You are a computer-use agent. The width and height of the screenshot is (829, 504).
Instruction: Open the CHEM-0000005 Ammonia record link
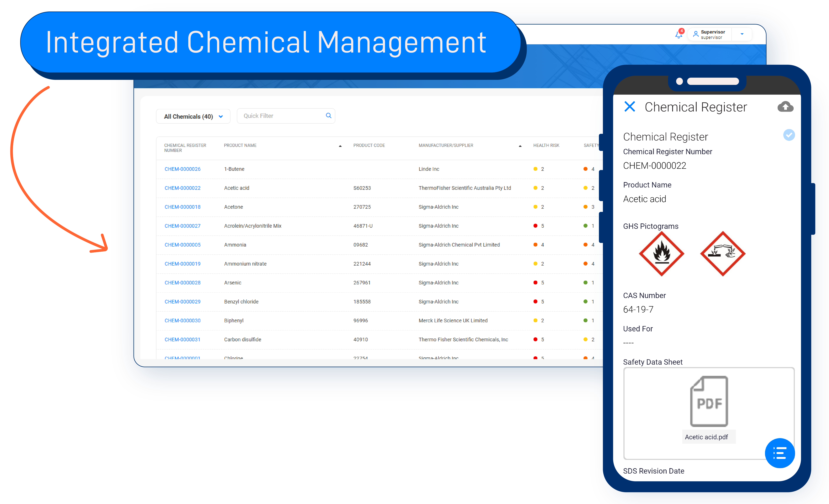pyautogui.click(x=182, y=245)
